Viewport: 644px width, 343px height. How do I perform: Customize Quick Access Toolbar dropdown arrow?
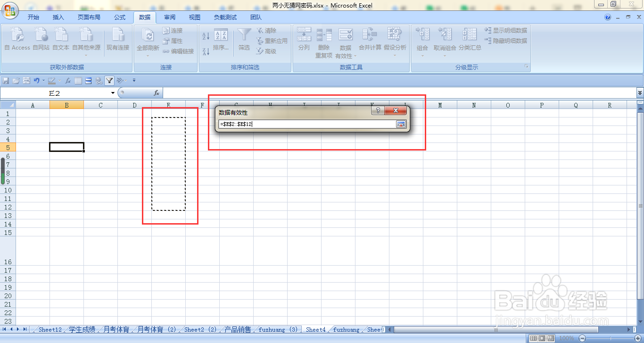[134, 81]
